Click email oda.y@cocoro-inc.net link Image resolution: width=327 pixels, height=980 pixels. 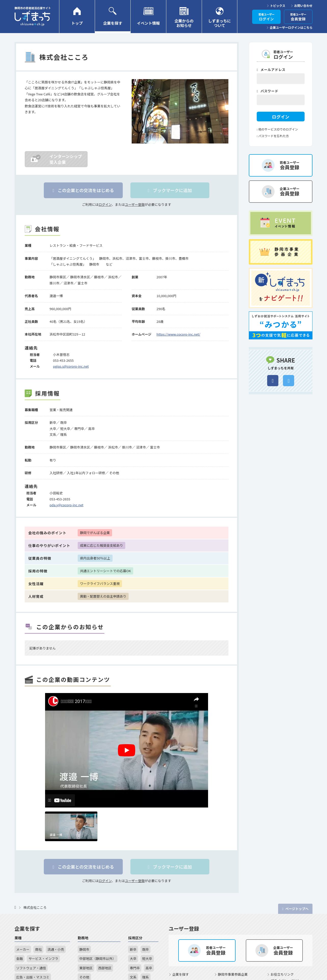click(x=66, y=505)
